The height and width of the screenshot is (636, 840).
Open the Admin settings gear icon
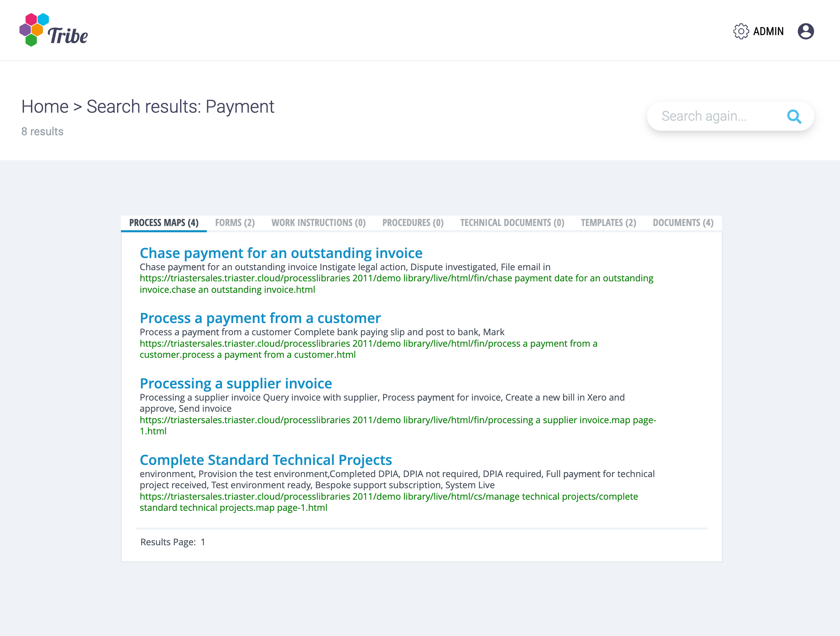[x=741, y=31]
